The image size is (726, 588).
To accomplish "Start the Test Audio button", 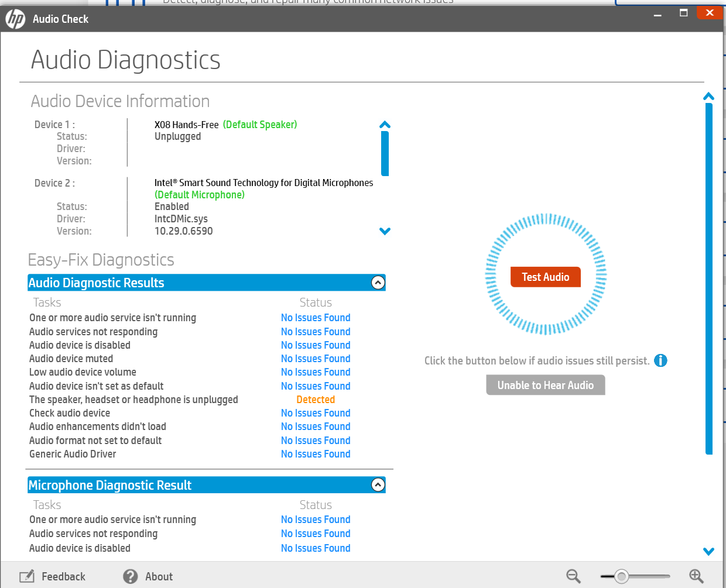I will (546, 277).
